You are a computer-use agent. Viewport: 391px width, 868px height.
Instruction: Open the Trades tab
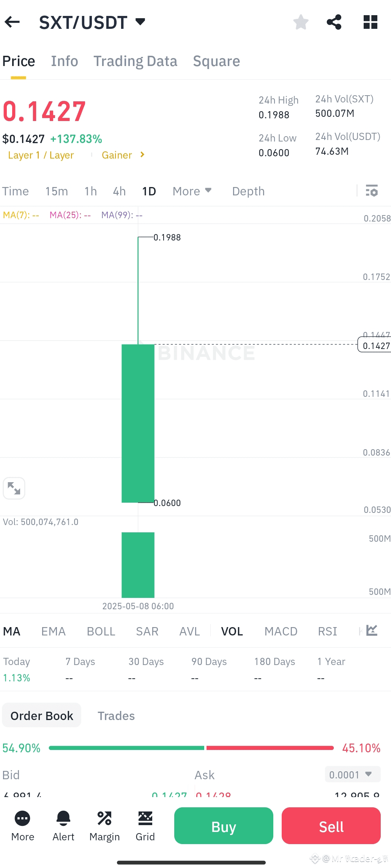point(116,715)
